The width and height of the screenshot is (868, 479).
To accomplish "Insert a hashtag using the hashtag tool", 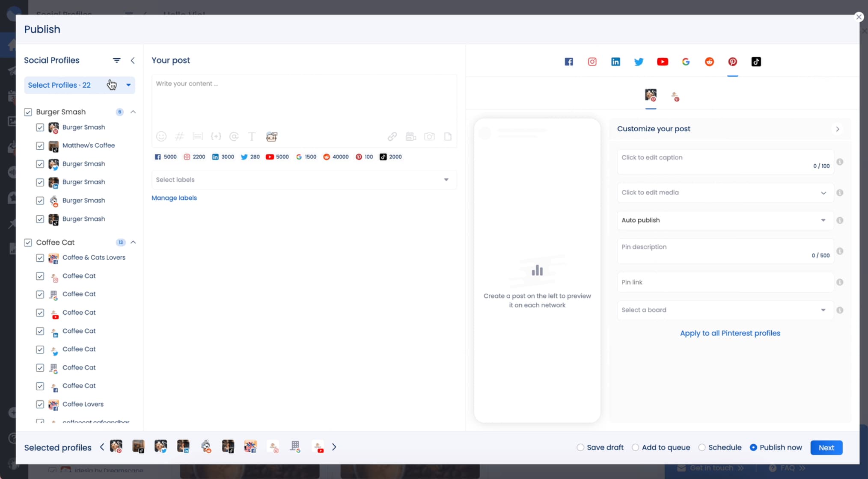I will 180,136.
